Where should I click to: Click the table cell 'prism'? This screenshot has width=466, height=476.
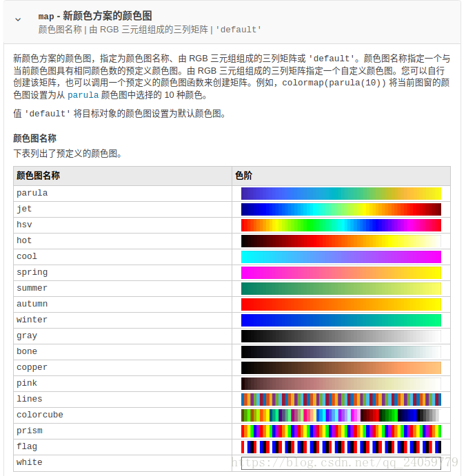[x=123, y=431]
